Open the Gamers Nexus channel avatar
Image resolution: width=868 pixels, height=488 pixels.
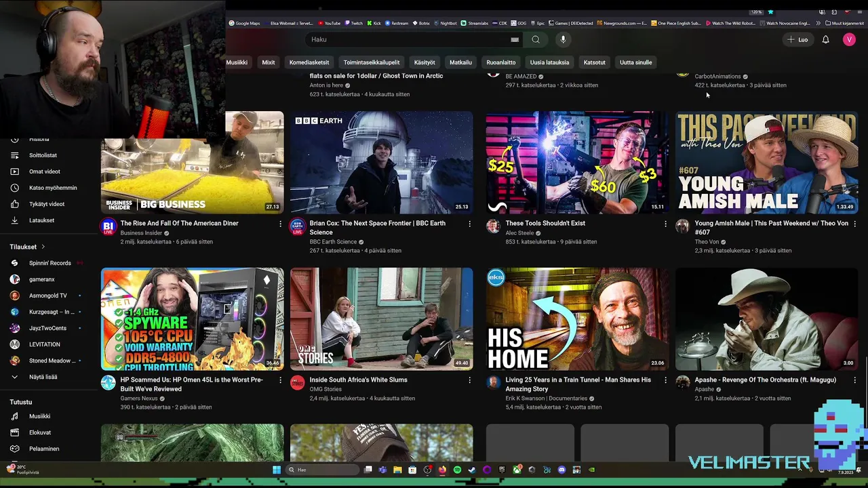pyautogui.click(x=108, y=384)
